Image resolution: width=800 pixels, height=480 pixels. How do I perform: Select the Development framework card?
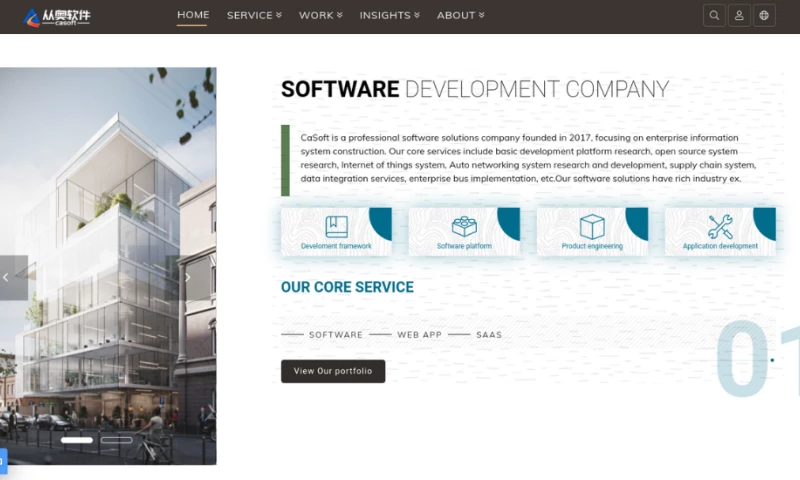(x=336, y=231)
